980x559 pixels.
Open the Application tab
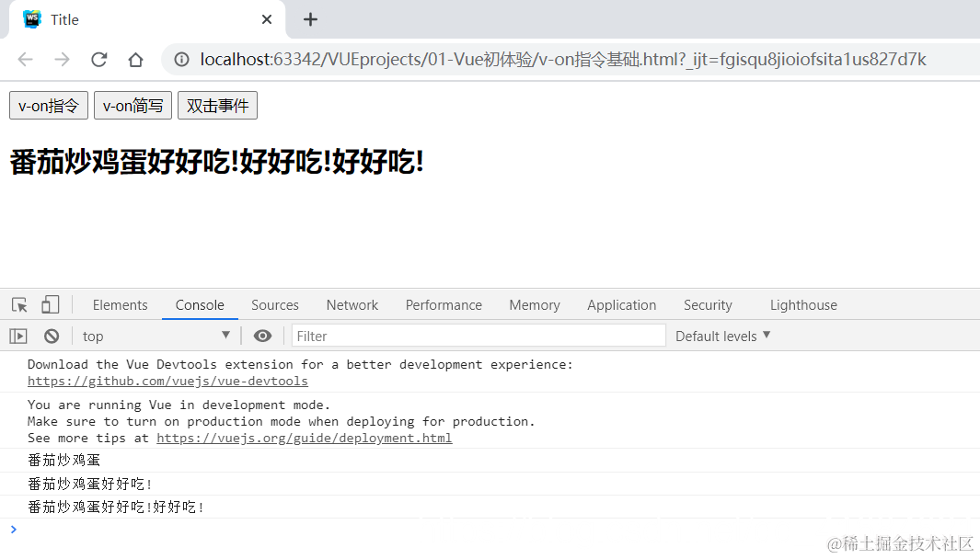coord(622,305)
